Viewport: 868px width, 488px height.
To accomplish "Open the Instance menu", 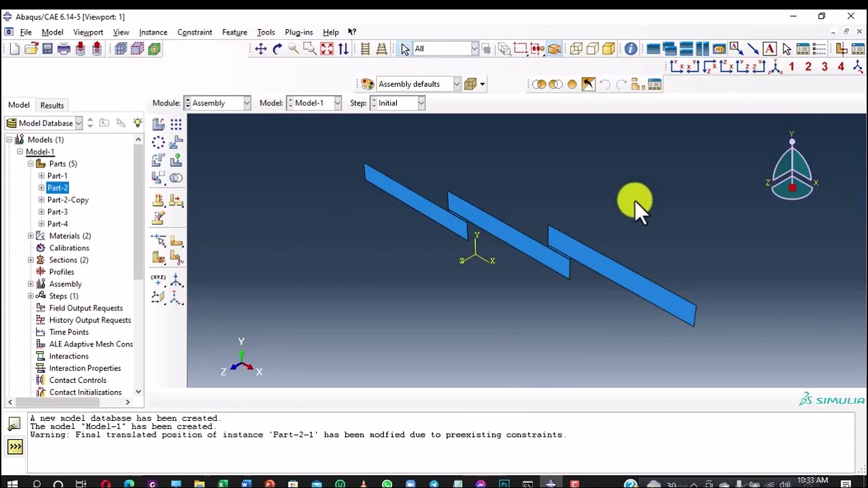I will (153, 32).
